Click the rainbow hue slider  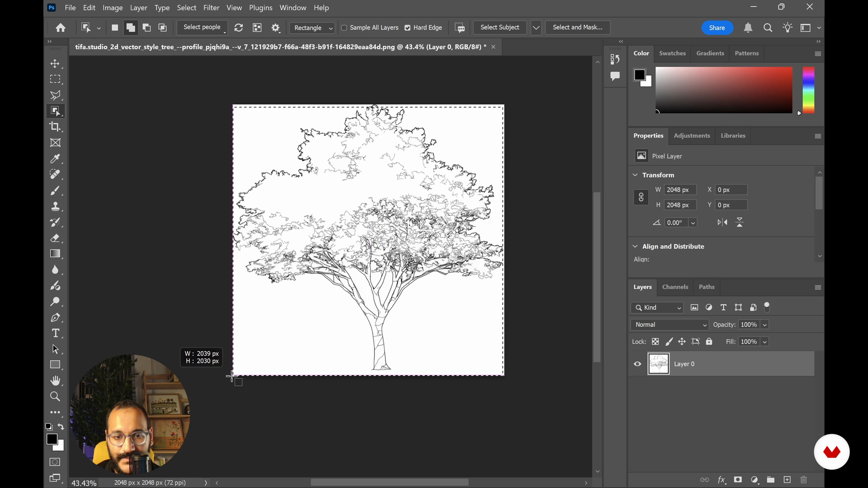click(808, 90)
